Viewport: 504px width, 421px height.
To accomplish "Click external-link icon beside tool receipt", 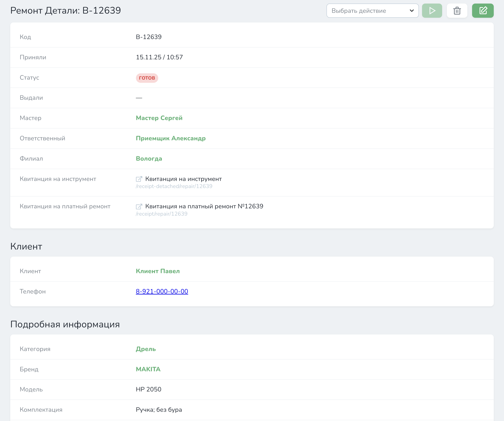I will pyautogui.click(x=139, y=179).
